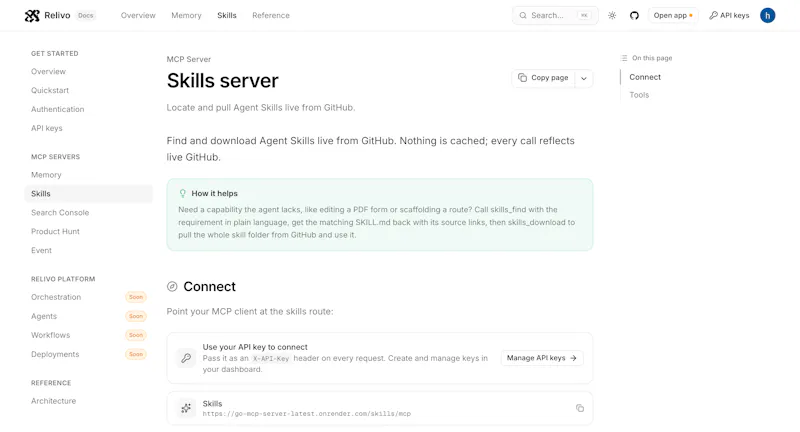Click the lightbulb How it helps icon
The image size is (800, 432).
(x=183, y=193)
